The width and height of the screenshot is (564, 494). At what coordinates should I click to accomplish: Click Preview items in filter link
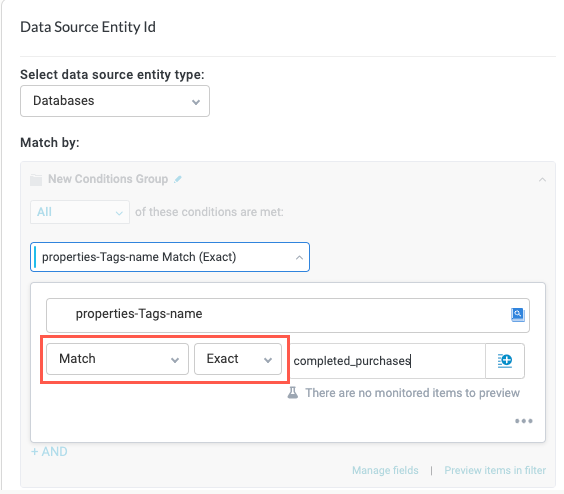click(495, 470)
